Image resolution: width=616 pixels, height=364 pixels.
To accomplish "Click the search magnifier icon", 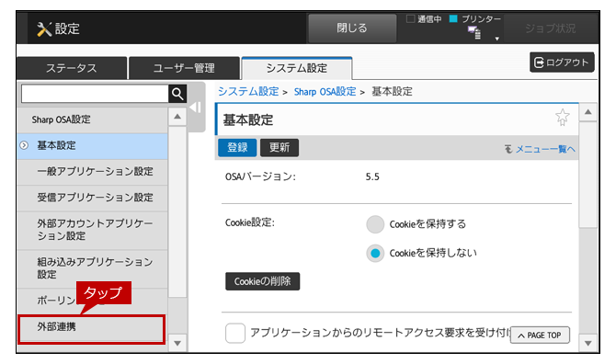I will [177, 94].
